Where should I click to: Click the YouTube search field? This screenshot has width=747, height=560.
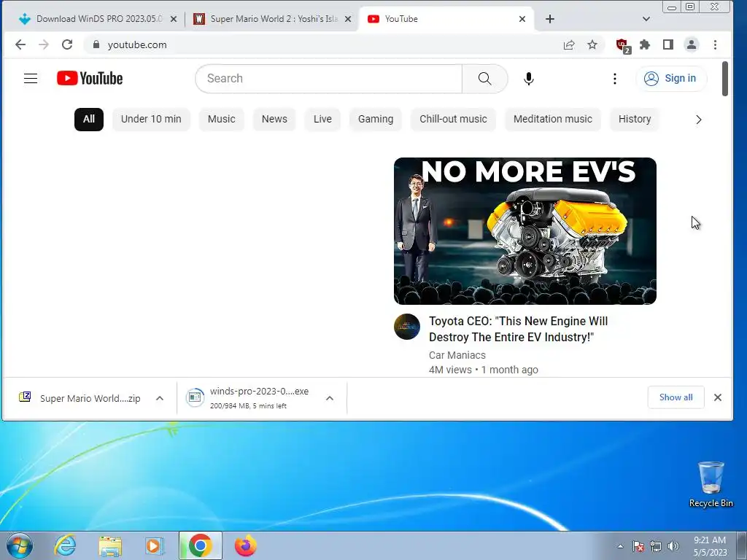click(329, 79)
